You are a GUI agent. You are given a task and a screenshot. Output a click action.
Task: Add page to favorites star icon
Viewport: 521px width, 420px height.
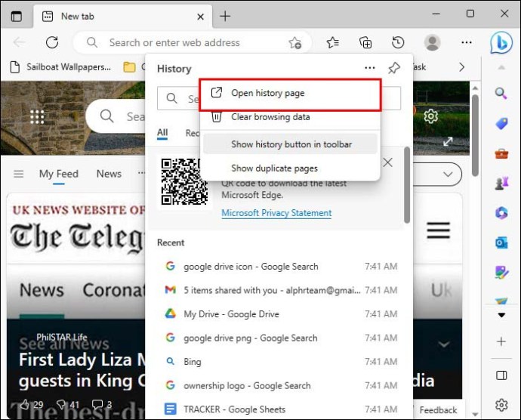tap(294, 42)
